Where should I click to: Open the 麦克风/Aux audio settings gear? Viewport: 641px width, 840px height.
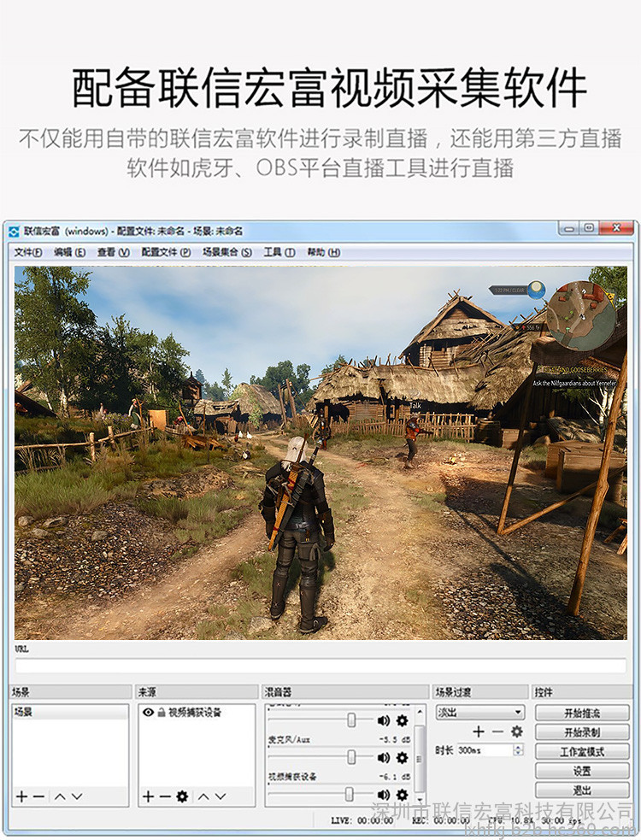tap(402, 757)
